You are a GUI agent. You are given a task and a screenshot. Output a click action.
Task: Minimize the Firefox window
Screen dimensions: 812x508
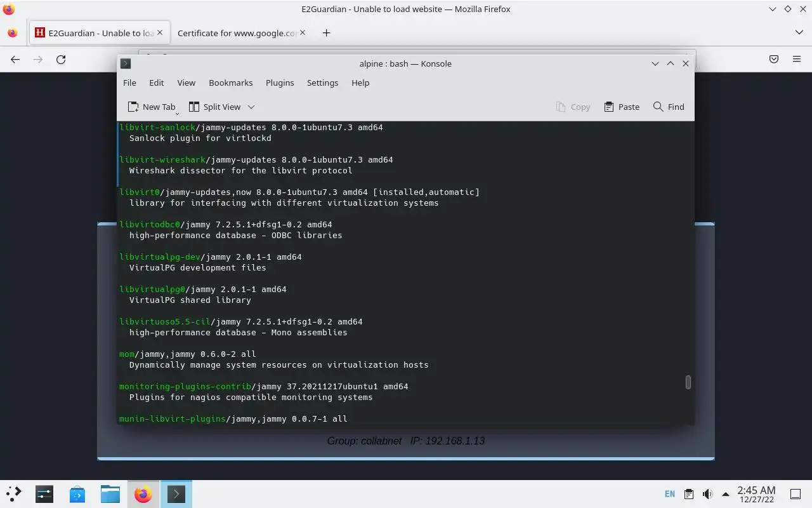pyautogui.click(x=772, y=9)
